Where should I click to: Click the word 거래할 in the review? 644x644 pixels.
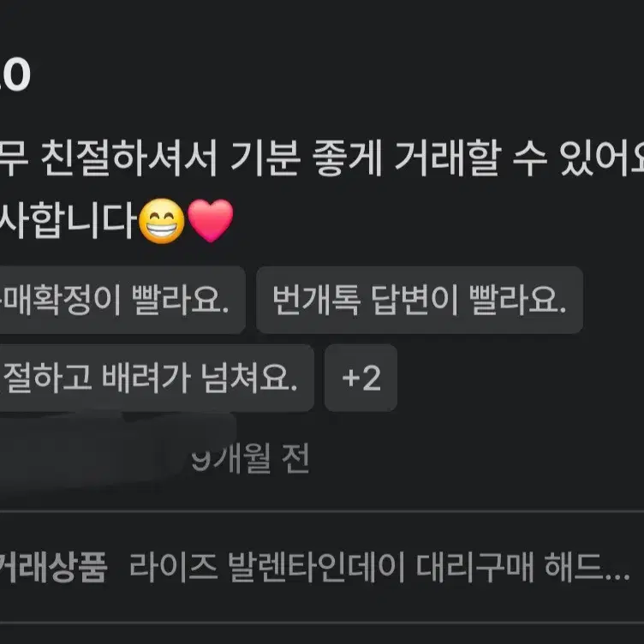448,158
